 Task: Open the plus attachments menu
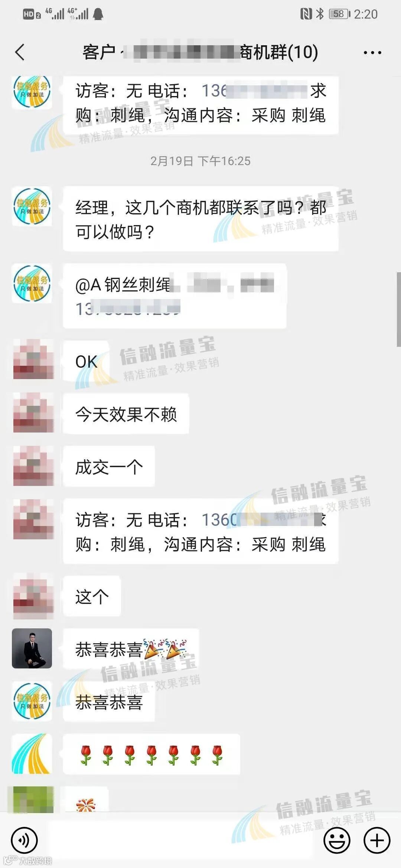point(377,841)
